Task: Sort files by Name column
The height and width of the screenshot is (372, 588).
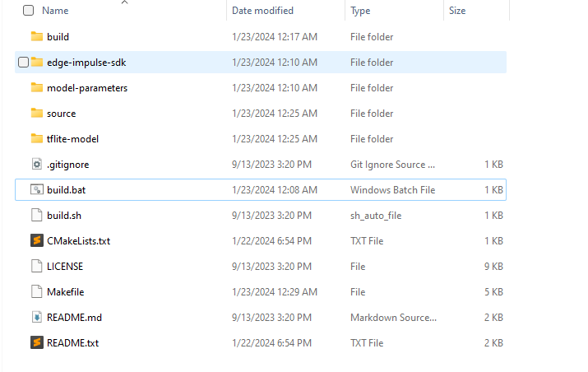Action: pyautogui.click(x=55, y=11)
